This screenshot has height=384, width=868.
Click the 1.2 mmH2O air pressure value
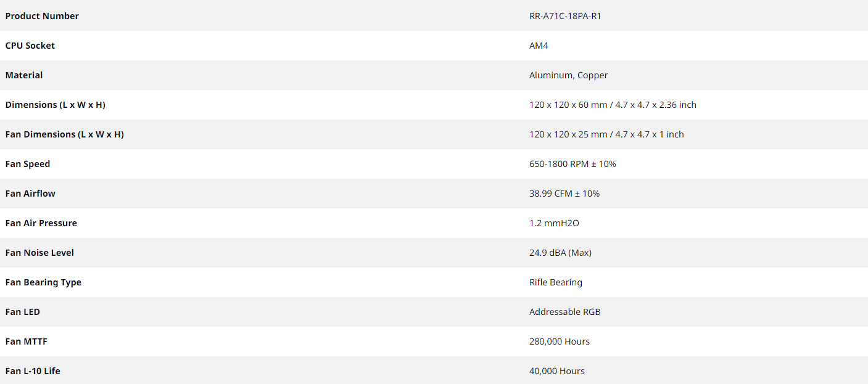(x=554, y=223)
